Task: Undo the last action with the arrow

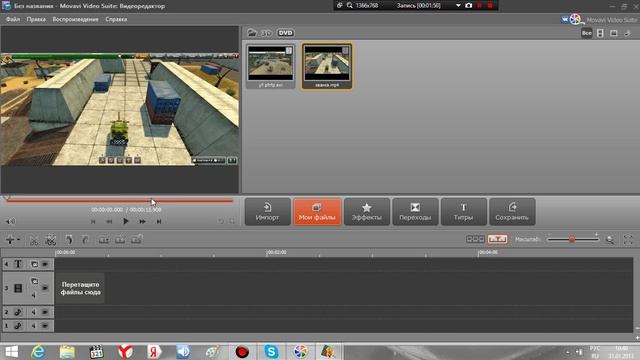Action: (69, 240)
